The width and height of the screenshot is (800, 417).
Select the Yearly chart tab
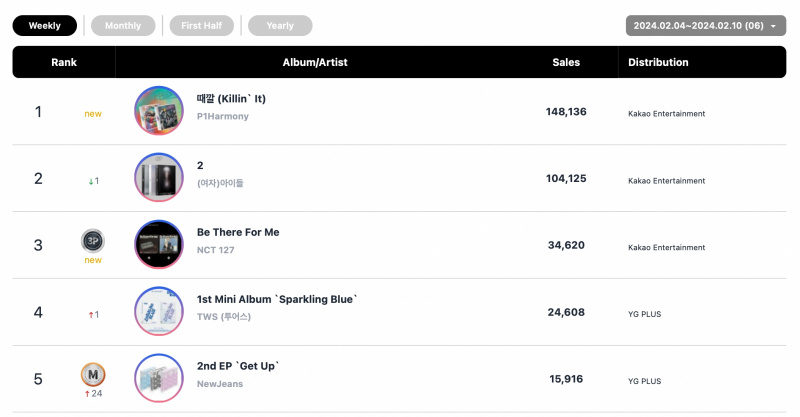point(280,26)
